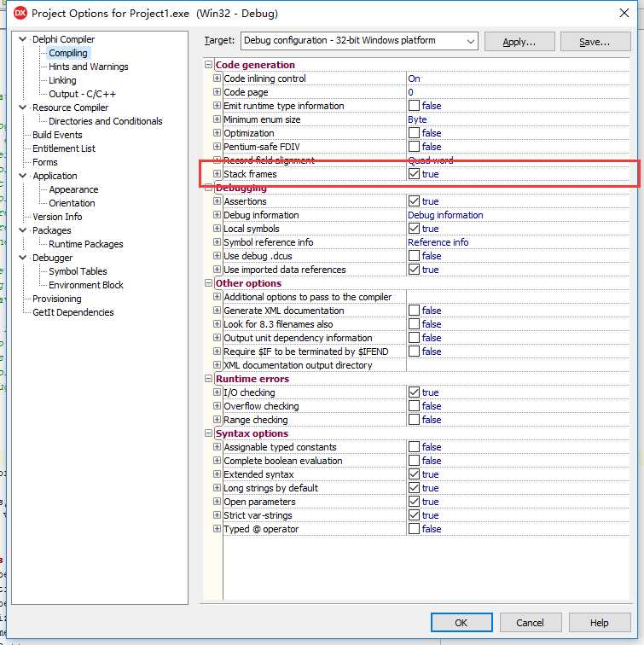Collapse the Runtime errors section
Viewport: 644px width, 645px height.
[x=208, y=379]
